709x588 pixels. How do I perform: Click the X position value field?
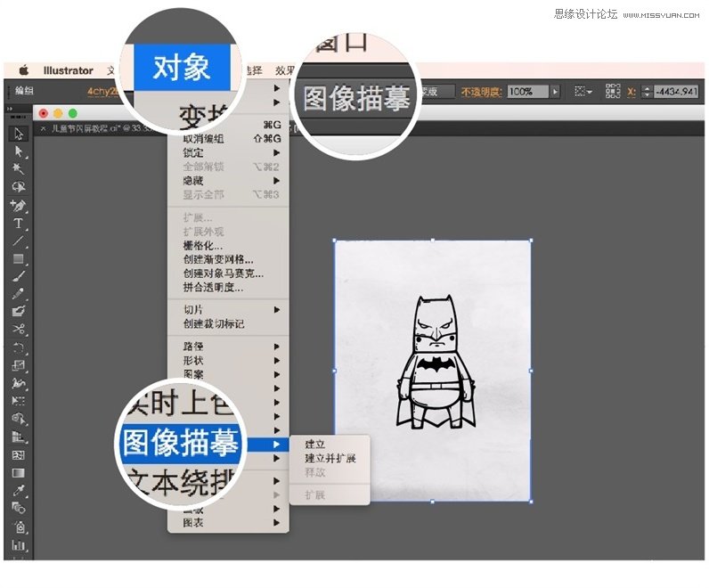[677, 92]
